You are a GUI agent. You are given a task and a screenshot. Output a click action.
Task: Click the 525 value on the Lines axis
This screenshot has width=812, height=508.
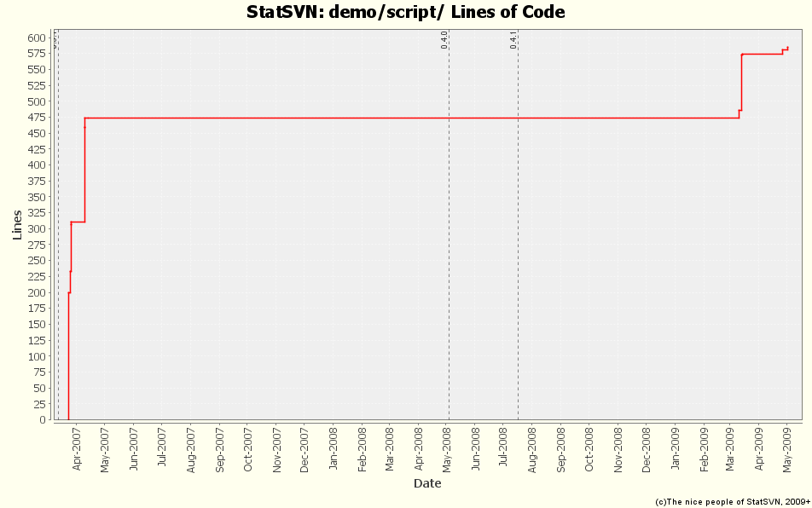click(x=37, y=85)
